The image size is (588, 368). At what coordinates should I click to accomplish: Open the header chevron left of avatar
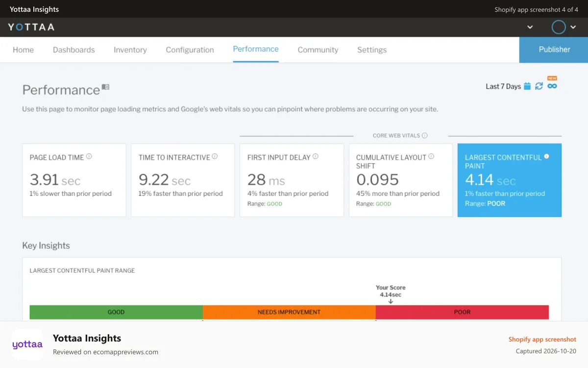(x=530, y=27)
